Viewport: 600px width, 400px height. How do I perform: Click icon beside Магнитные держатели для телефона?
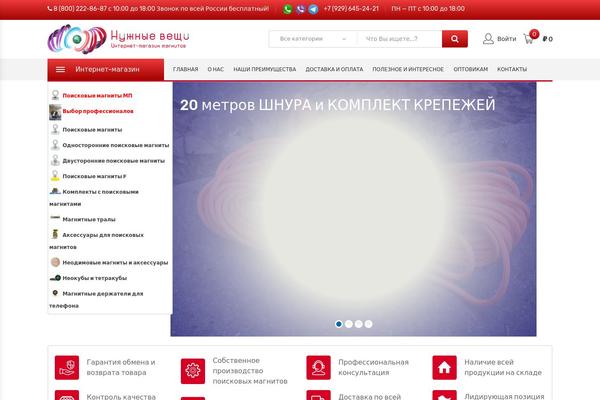click(x=55, y=293)
